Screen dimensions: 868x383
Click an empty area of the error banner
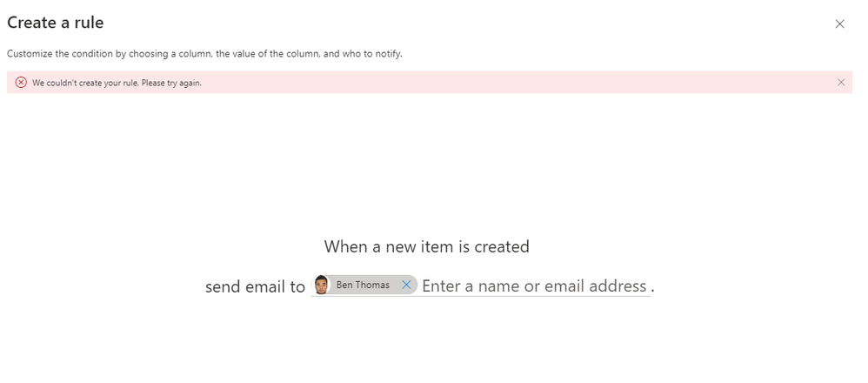[x=522, y=83]
